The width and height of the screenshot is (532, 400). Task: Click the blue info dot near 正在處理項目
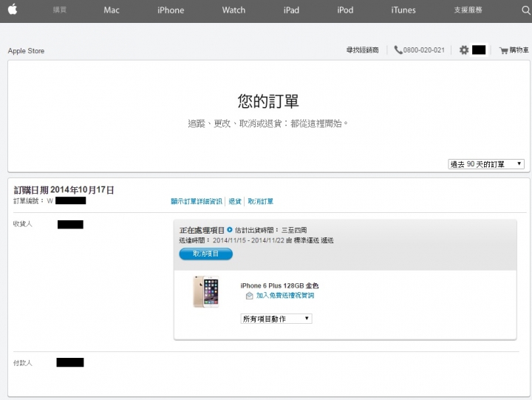pos(230,229)
